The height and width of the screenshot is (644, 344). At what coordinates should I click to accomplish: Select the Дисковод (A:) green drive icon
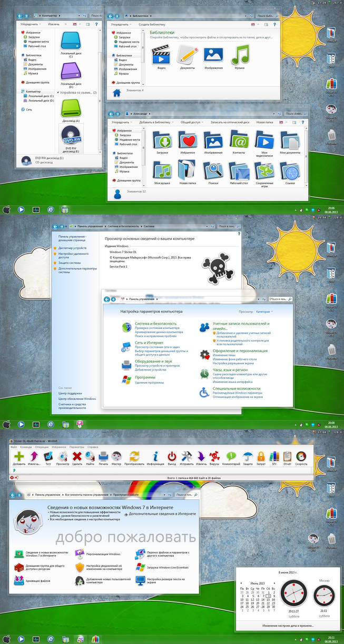(x=70, y=108)
